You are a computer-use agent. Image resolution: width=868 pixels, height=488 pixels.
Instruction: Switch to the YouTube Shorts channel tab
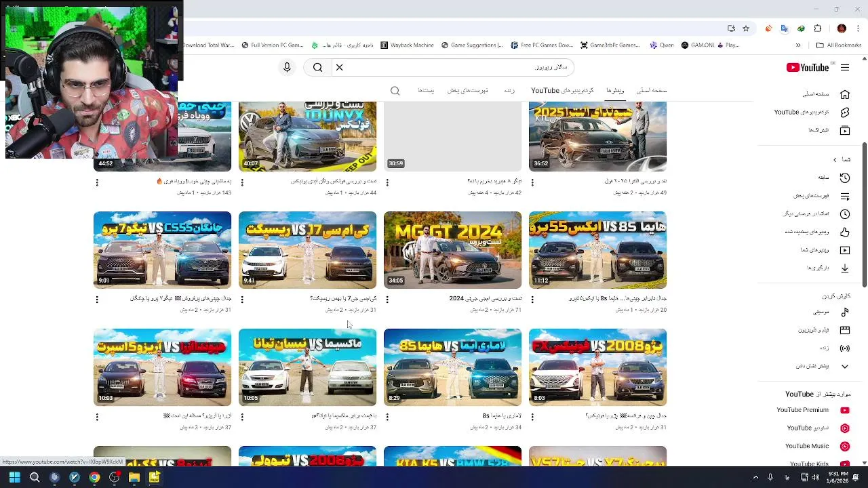click(562, 91)
